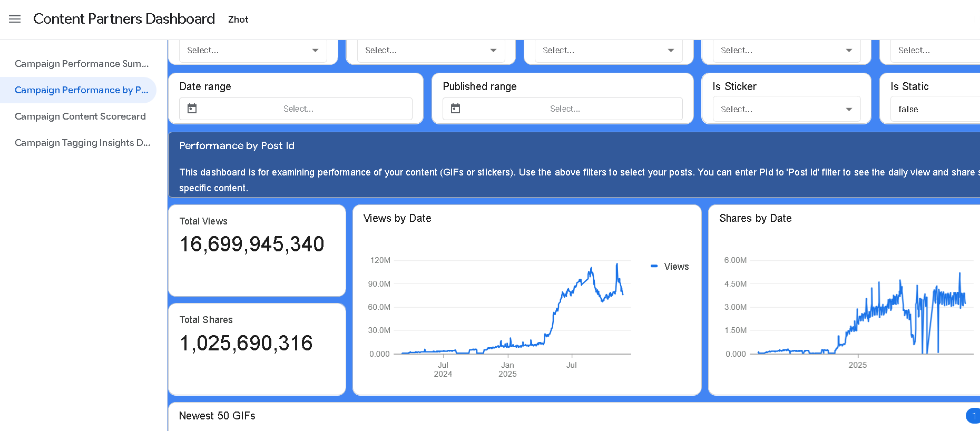This screenshot has height=431, width=980.
Task: Open Campaign Tagging Insights Dashboard page
Action: coord(82,142)
